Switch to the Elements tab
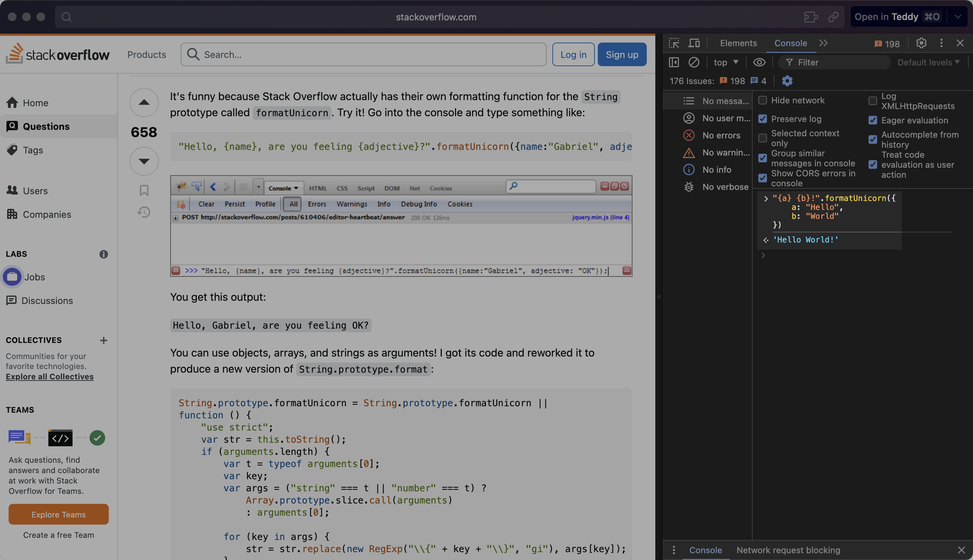This screenshot has height=560, width=973. (x=738, y=43)
